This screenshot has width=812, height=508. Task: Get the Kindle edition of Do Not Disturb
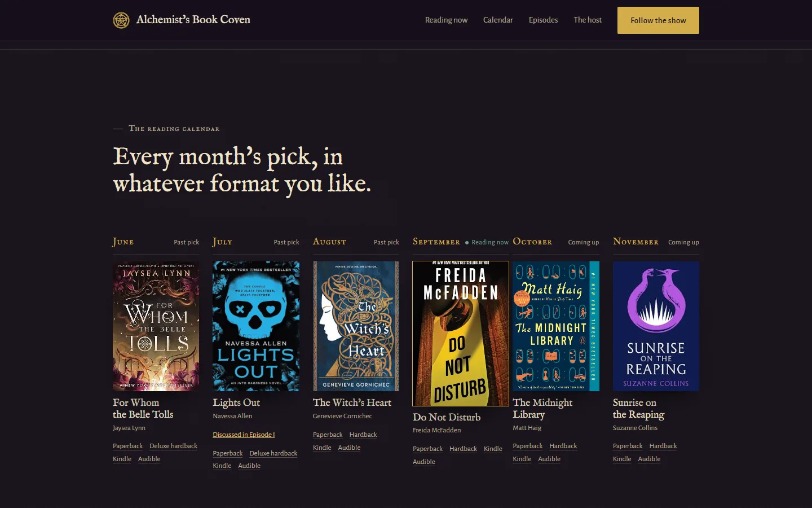coord(493,449)
